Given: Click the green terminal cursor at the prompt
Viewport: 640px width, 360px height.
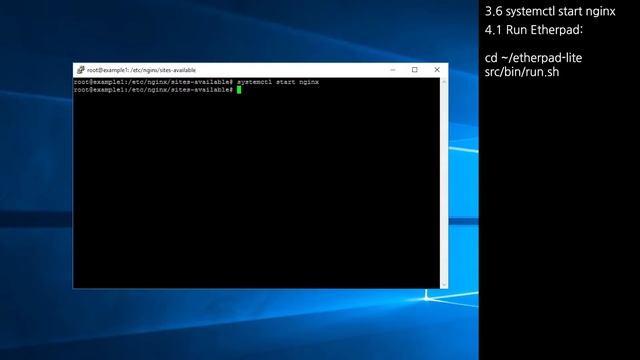Looking at the screenshot, I should [x=239, y=90].
